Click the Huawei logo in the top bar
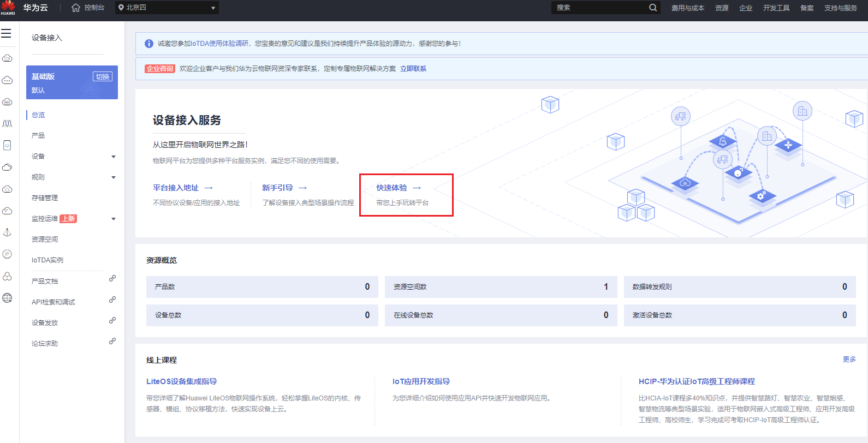 pyautogui.click(x=8, y=8)
